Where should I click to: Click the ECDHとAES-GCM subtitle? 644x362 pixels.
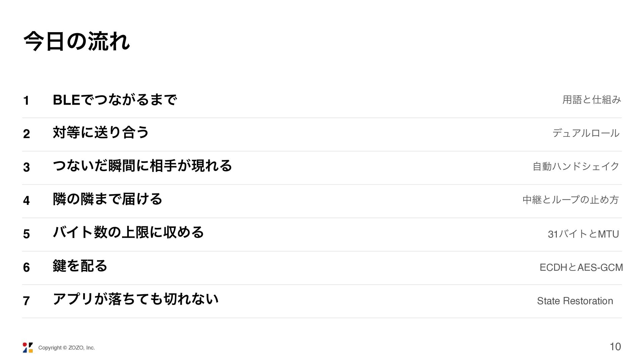581,267
